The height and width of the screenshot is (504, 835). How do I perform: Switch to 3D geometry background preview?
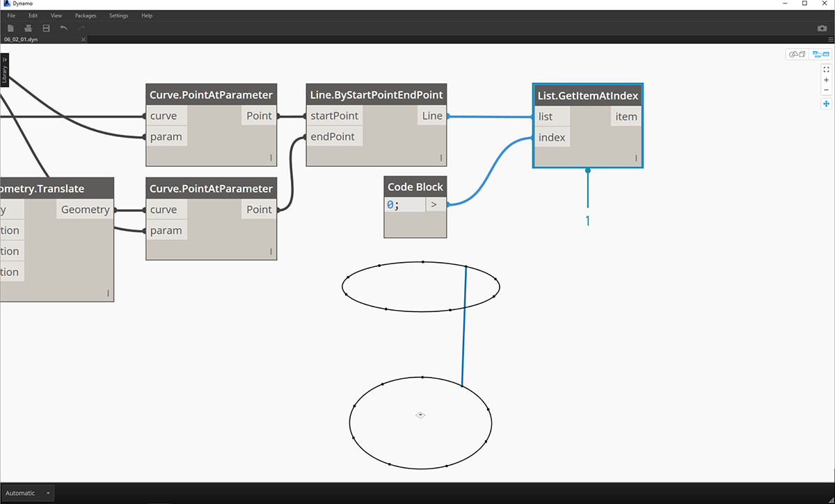tap(796, 54)
